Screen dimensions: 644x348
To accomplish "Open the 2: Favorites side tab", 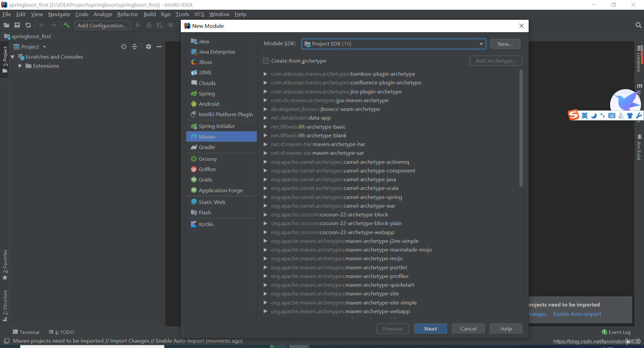I will tap(5, 265).
